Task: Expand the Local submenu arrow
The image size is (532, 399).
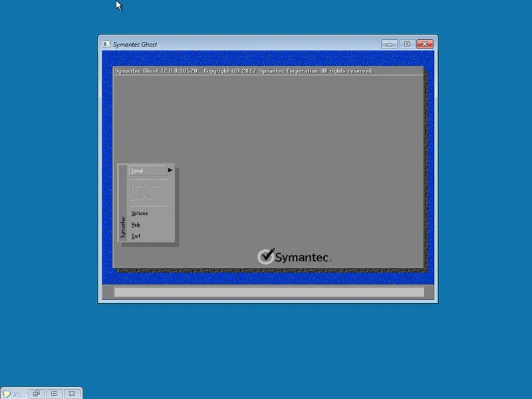Action: (170, 170)
